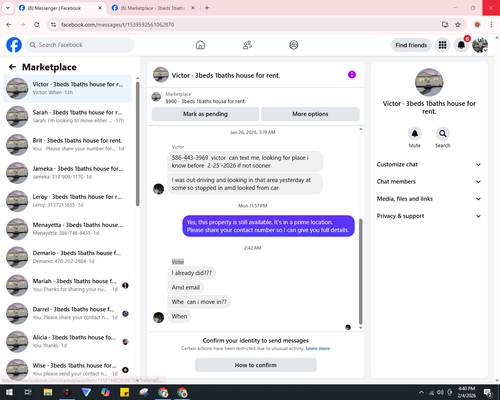
Task: Open account profile picture menu
Action: pyautogui.click(x=480, y=45)
